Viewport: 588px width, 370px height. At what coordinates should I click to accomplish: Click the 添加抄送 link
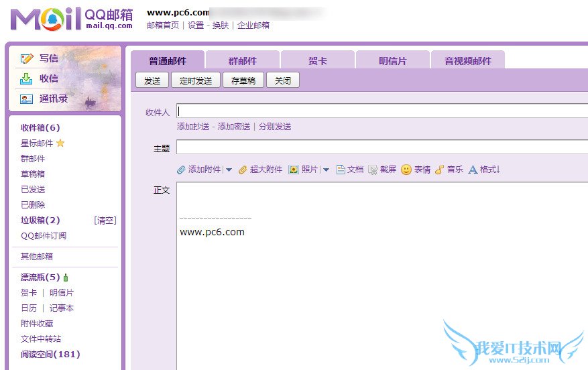193,127
